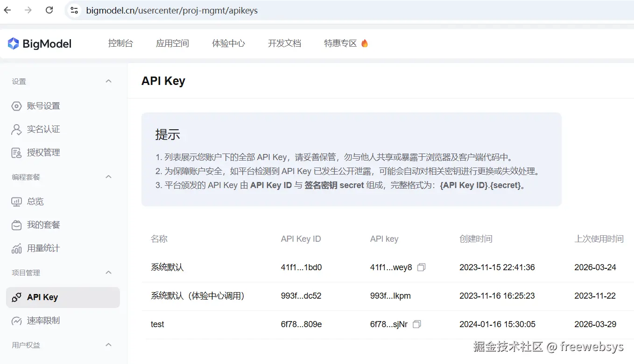Collapse the 编程套餐 sidebar section
634x364 pixels.
[x=108, y=177]
